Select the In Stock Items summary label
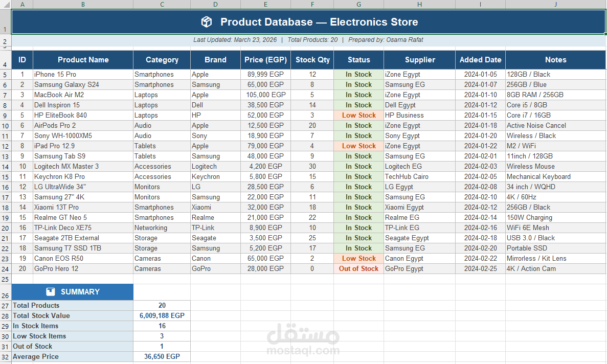Image resolution: width=607 pixels, height=364 pixels. [x=73, y=326]
